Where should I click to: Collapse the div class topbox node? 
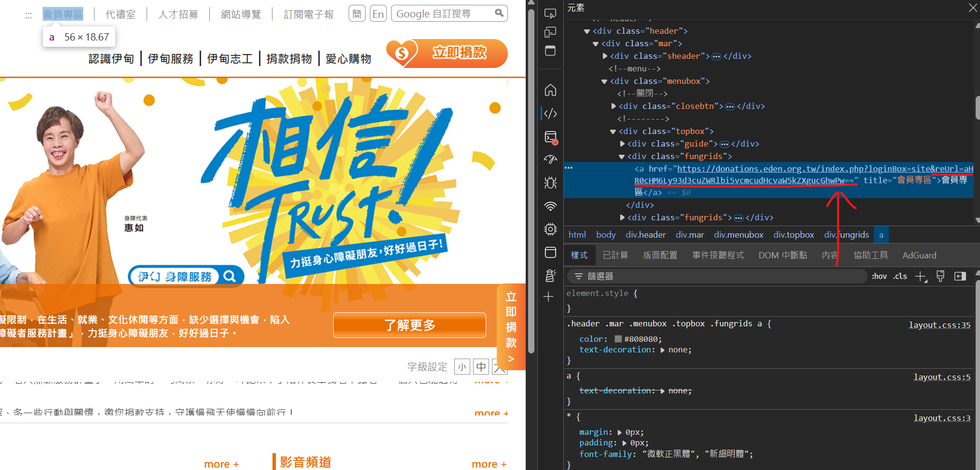pos(613,132)
